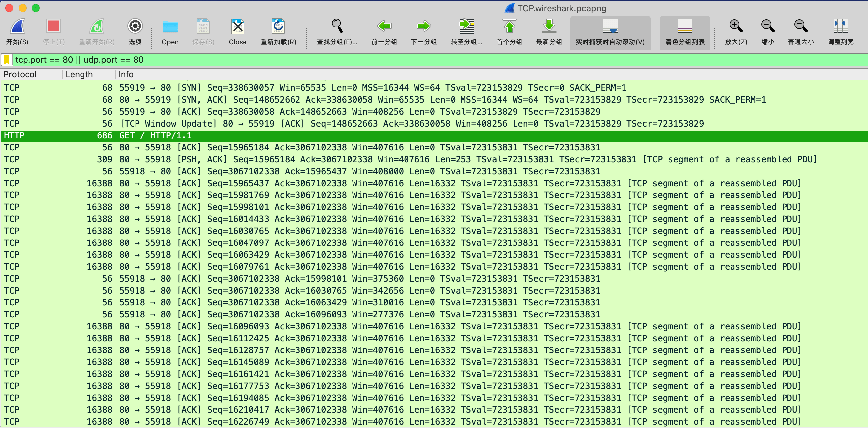Zoom in with magnifier plus icon
The height and width of the screenshot is (428, 868).
[x=736, y=26]
